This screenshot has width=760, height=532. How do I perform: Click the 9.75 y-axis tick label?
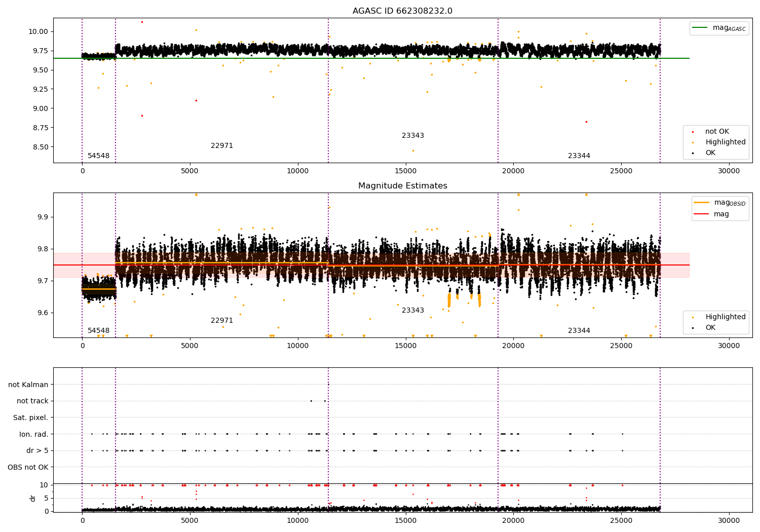tap(41, 51)
